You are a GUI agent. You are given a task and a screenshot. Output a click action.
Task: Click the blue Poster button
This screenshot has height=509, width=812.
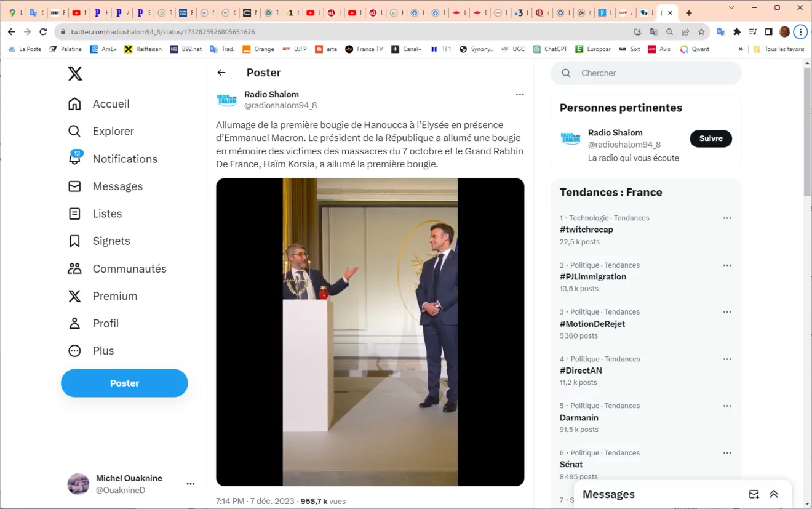124,383
